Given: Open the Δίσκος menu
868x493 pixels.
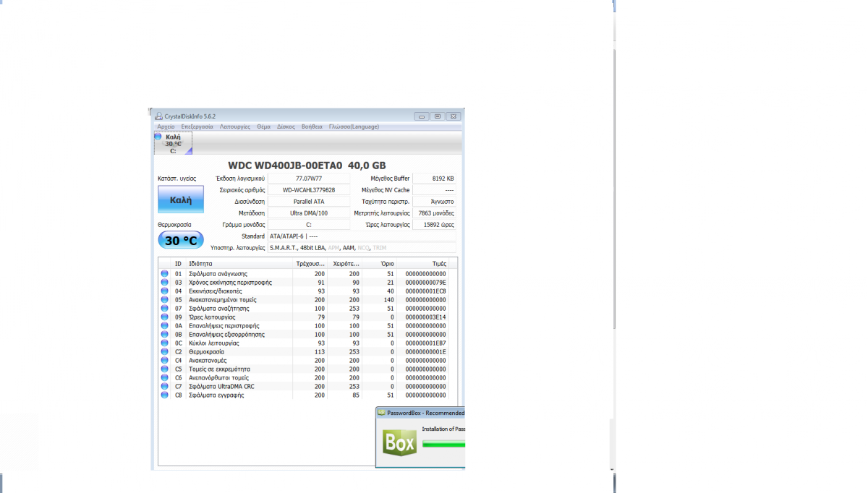Looking at the screenshot, I should (x=286, y=127).
